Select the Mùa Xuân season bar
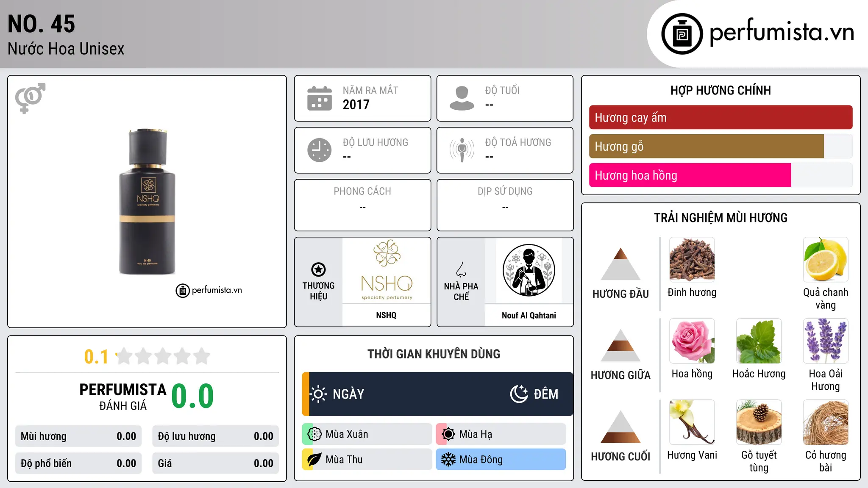868x488 pixels. 367,434
